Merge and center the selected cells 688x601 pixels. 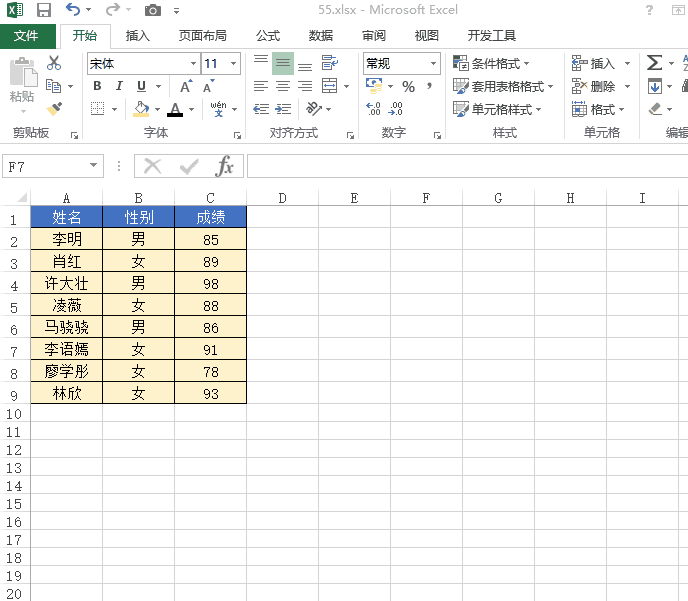(x=330, y=86)
